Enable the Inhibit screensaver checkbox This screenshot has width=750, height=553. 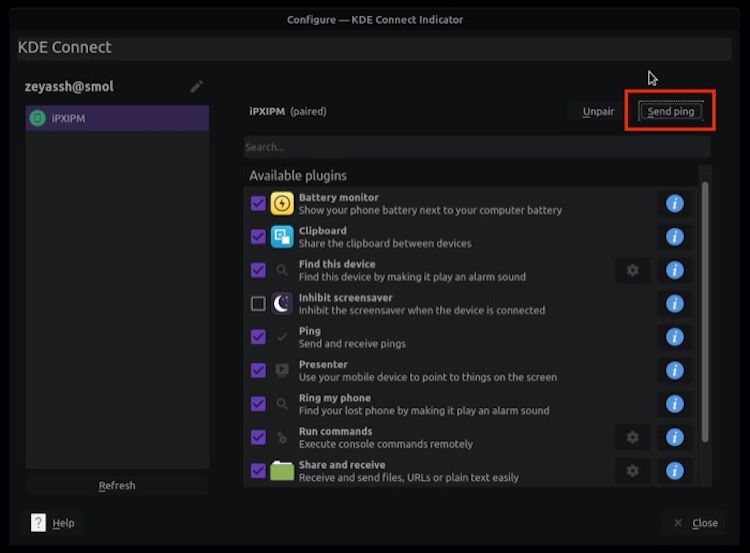tap(258, 304)
